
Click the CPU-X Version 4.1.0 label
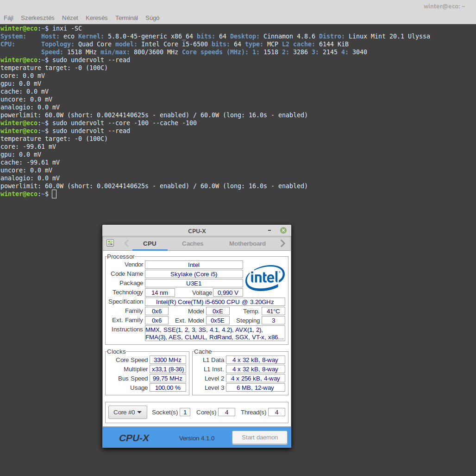click(x=197, y=438)
